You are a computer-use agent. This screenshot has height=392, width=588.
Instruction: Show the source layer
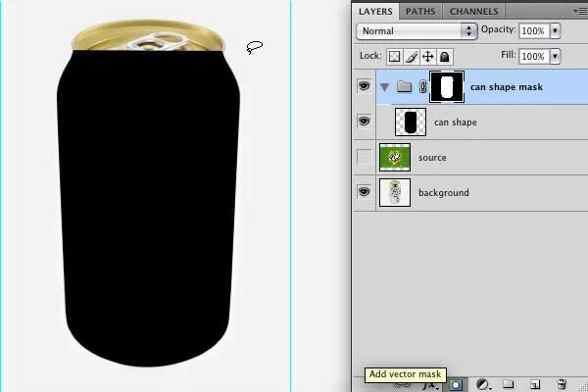pyautogui.click(x=364, y=157)
